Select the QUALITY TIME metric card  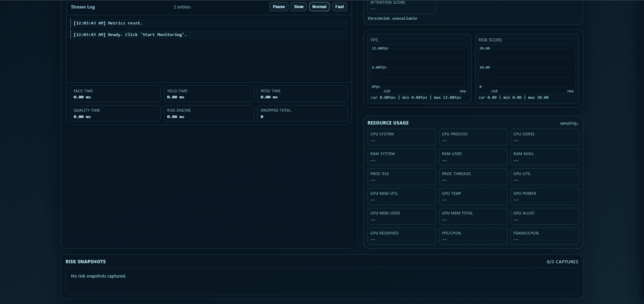click(x=115, y=113)
